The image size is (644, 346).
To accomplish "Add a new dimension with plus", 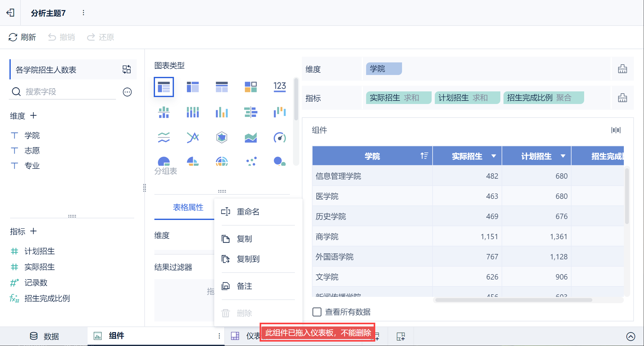I will click(33, 116).
